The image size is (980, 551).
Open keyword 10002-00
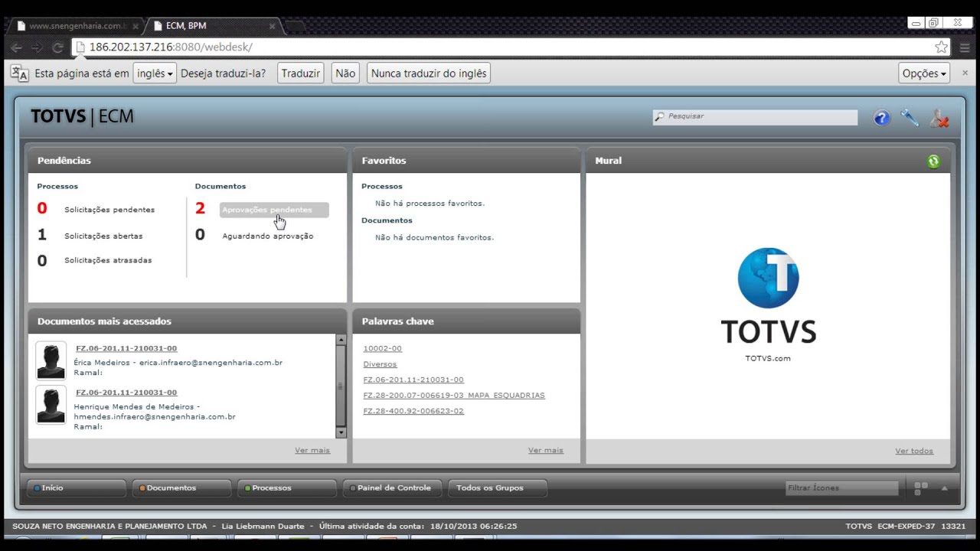382,348
